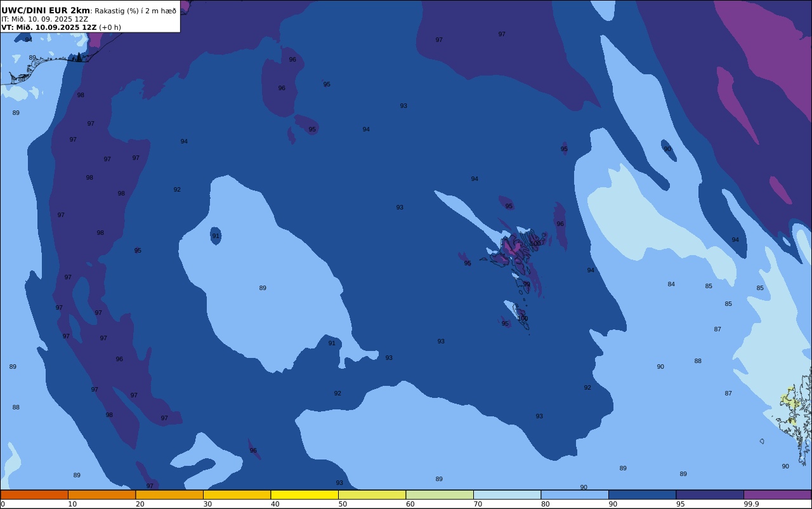Select the 50–60 yellow-green legend swatch

tap(372, 494)
